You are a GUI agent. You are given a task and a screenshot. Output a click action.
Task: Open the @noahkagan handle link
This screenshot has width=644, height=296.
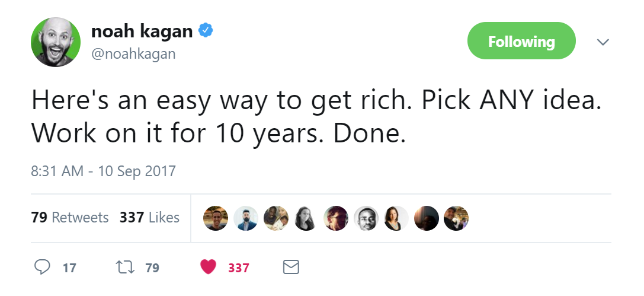pos(133,54)
